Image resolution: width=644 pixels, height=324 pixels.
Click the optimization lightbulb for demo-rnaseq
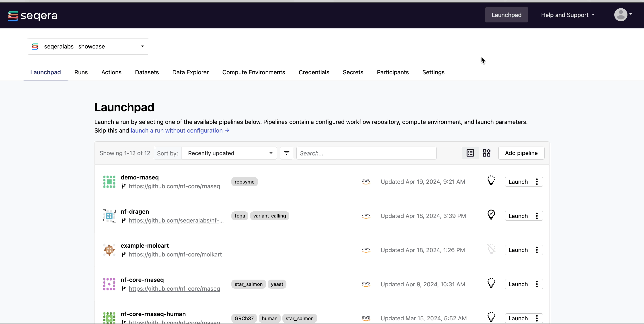point(491,180)
